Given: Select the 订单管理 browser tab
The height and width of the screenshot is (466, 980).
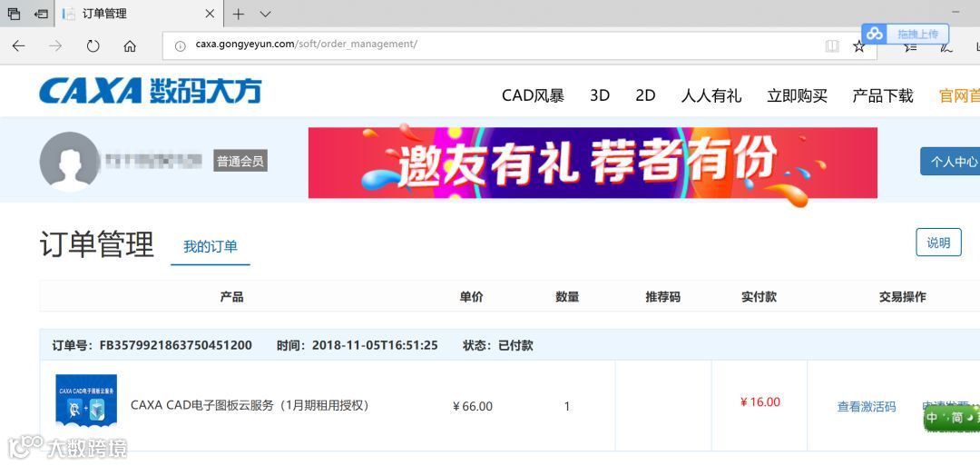Looking at the screenshot, I should coord(138,14).
